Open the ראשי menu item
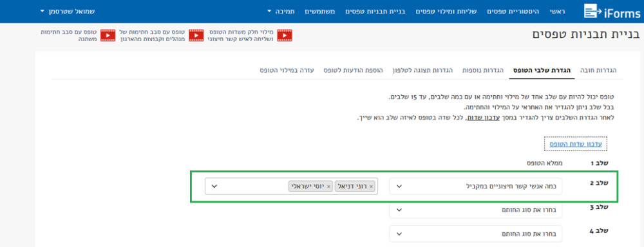 coord(557,12)
